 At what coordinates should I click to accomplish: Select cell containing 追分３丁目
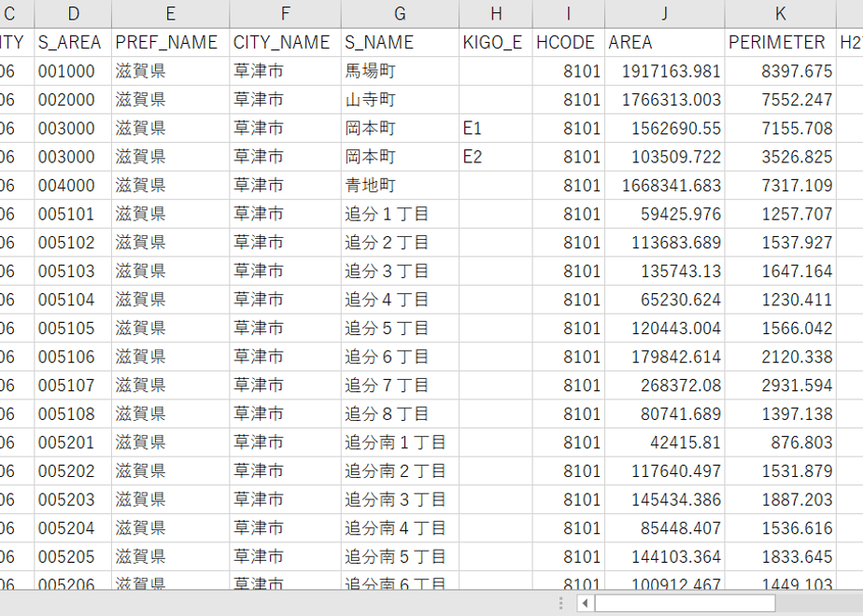tap(400, 272)
